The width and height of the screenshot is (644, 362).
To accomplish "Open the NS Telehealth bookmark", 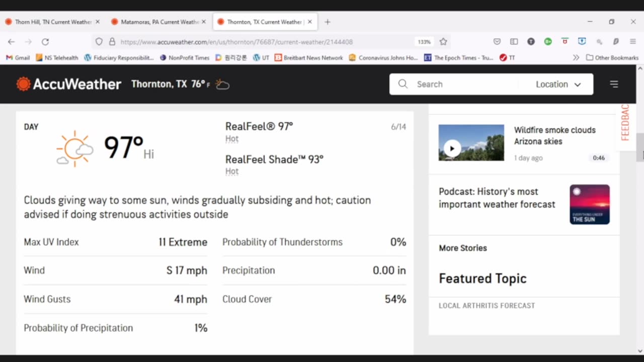I will 57,58.
